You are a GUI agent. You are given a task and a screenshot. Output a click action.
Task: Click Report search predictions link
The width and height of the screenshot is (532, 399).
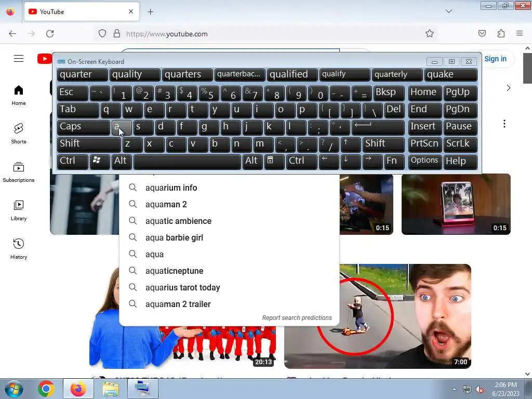coord(297,318)
